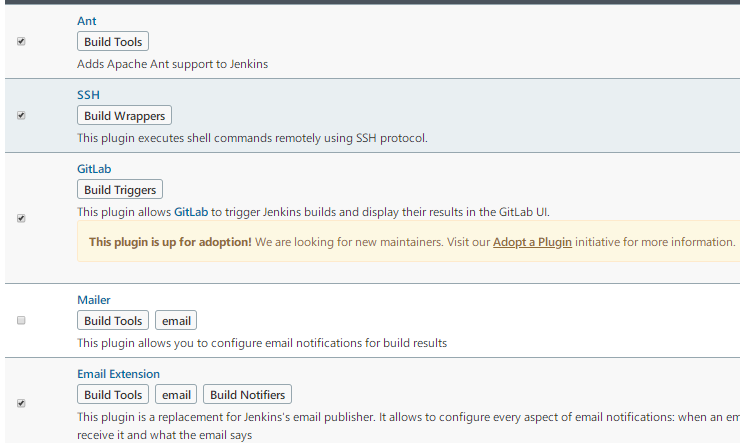Click Build Tools tag under Email Extension
Image resolution: width=740 pixels, height=443 pixels.
(x=113, y=395)
